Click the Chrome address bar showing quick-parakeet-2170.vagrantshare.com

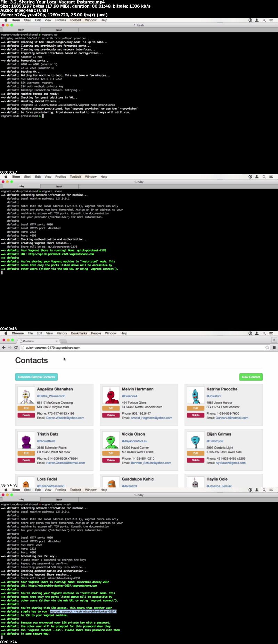(145, 348)
